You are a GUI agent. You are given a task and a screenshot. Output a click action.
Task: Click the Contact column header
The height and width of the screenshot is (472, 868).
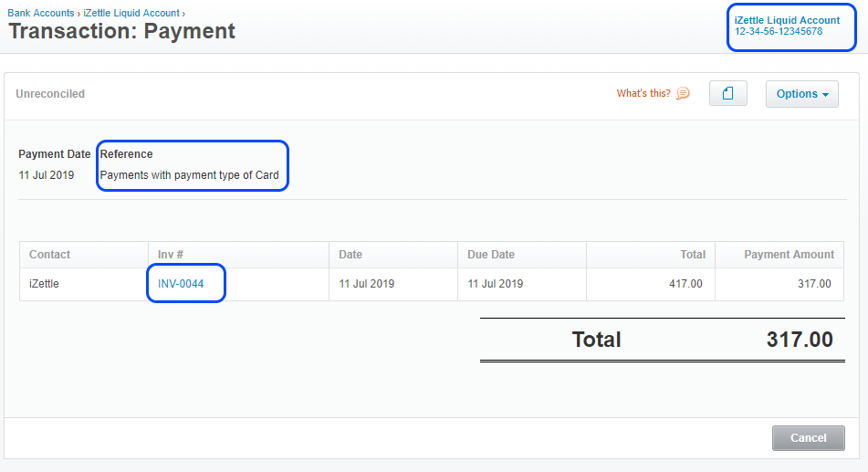tap(49, 255)
